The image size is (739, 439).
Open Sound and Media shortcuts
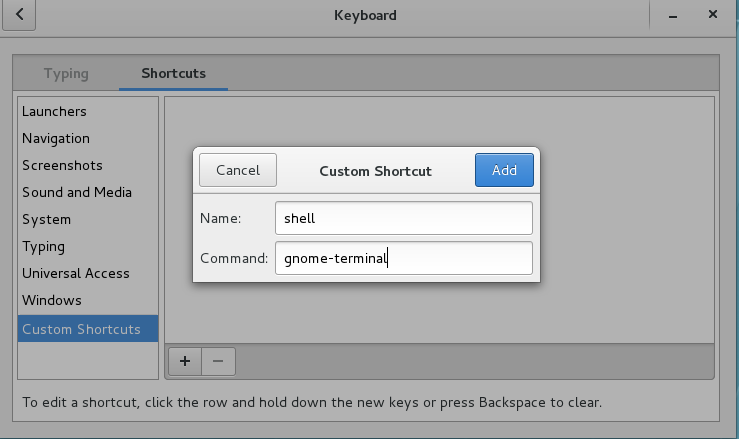point(77,192)
